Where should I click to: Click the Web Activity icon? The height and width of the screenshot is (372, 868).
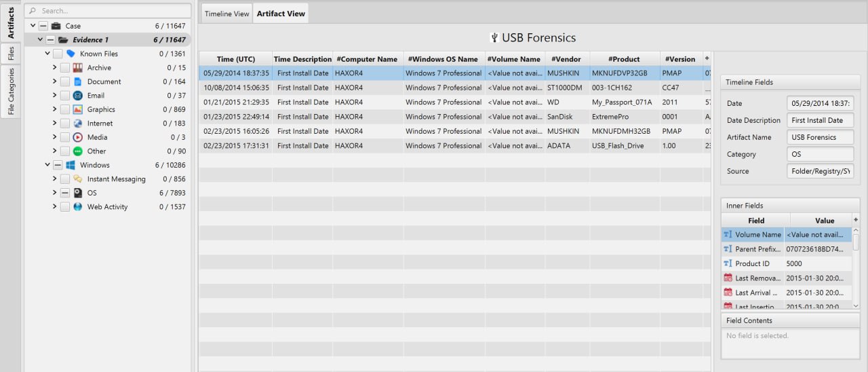point(78,207)
